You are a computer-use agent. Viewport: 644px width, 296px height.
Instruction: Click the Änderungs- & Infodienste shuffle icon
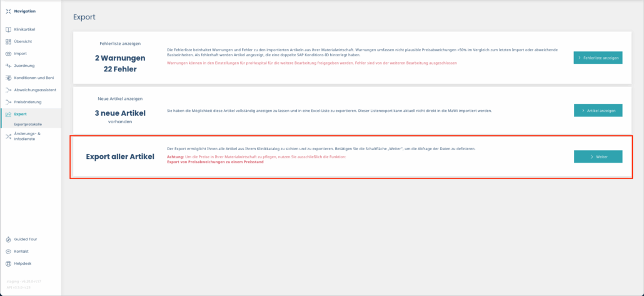pyautogui.click(x=8, y=136)
